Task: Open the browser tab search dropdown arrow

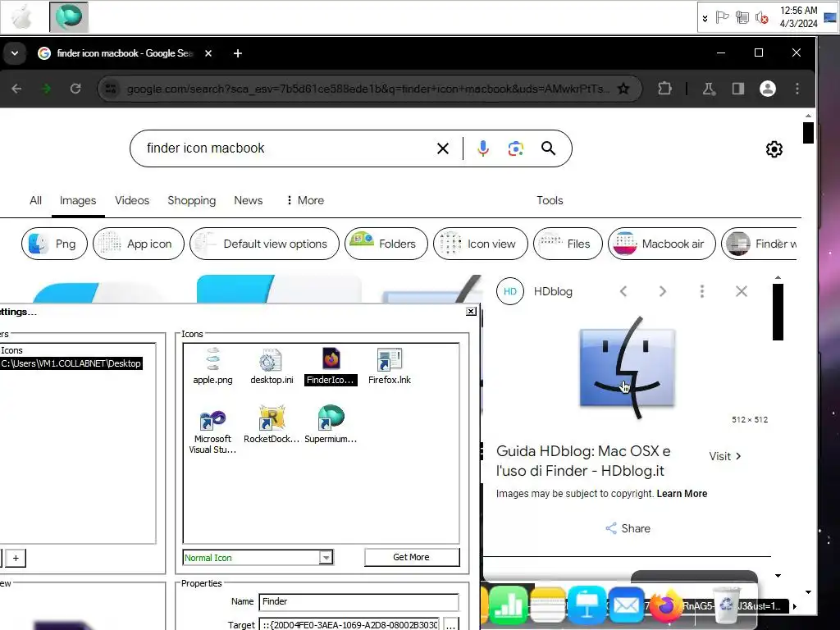Action: point(15,53)
